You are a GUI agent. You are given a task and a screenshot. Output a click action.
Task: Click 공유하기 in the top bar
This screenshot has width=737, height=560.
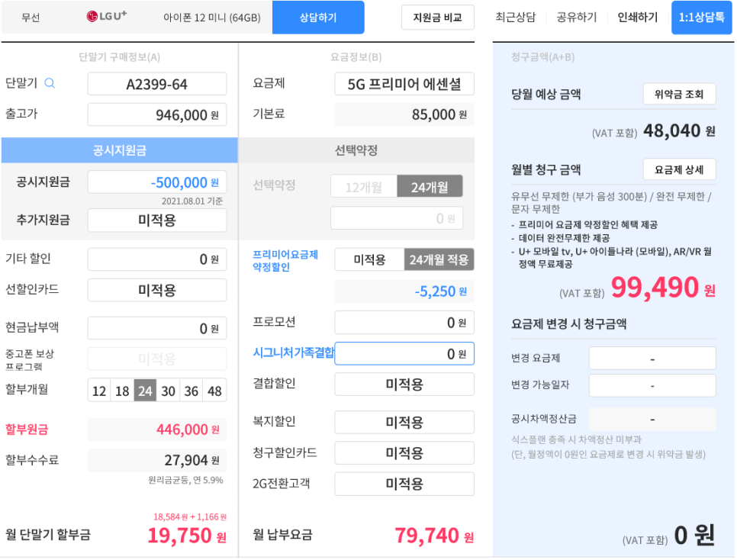point(577,18)
